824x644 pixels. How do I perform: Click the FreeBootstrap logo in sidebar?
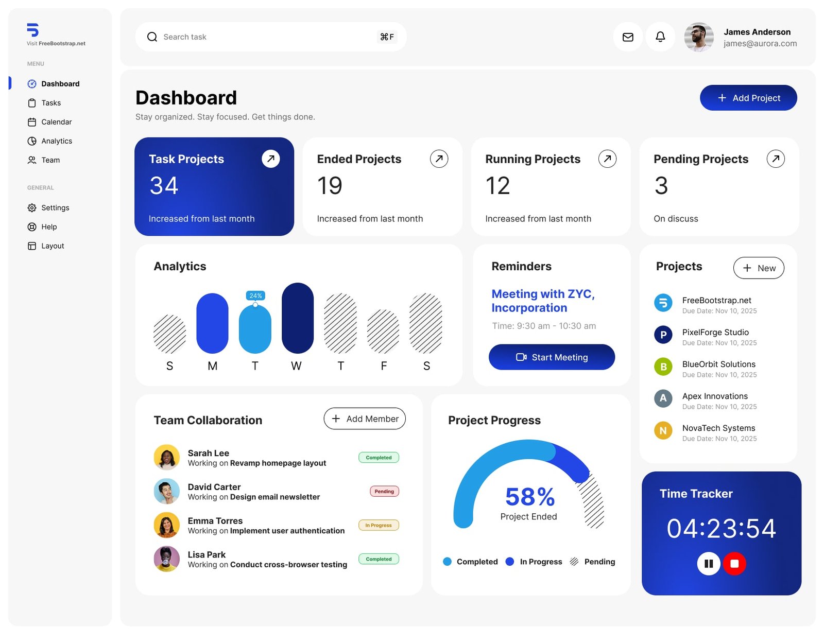coord(32,30)
